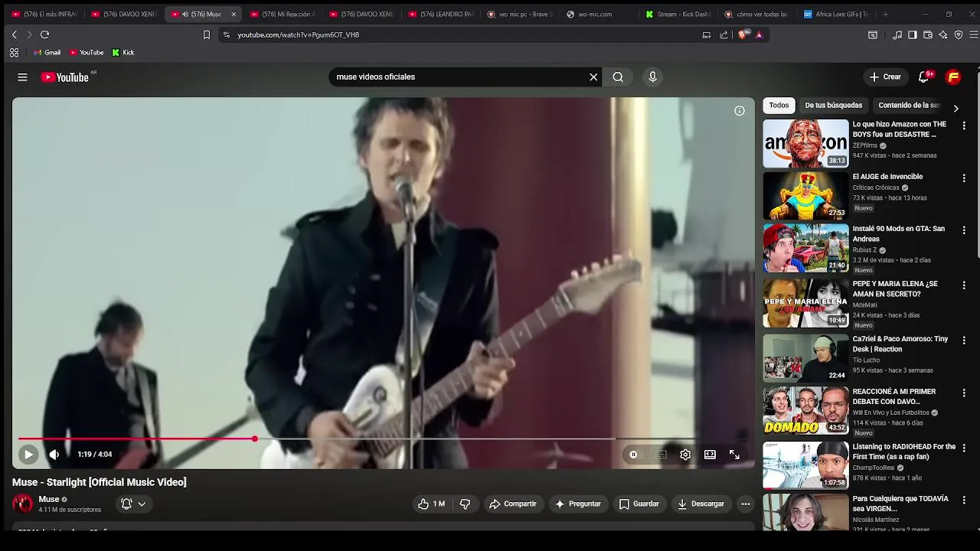Click the browser back arrow
This screenshot has width=980, height=551.
click(x=14, y=34)
